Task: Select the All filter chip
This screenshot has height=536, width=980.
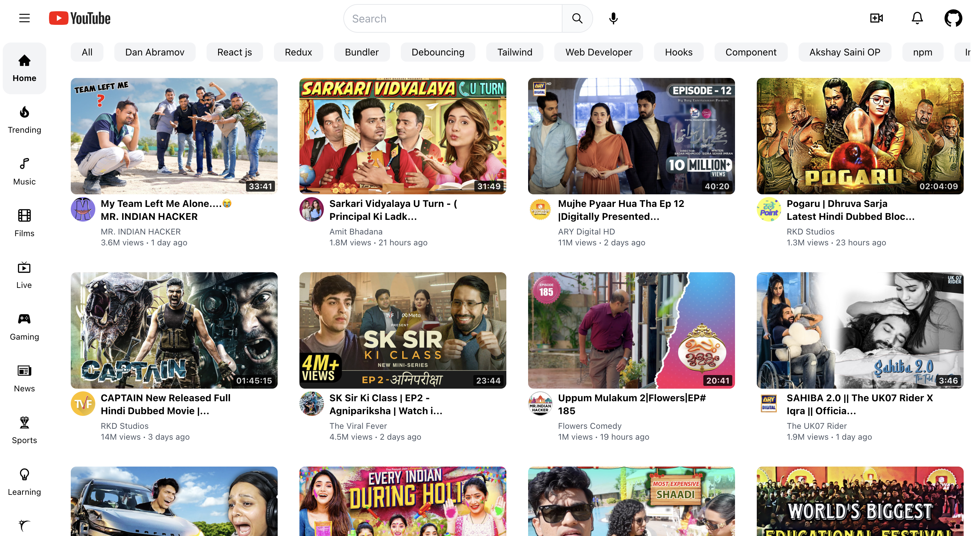Action: [x=88, y=52]
